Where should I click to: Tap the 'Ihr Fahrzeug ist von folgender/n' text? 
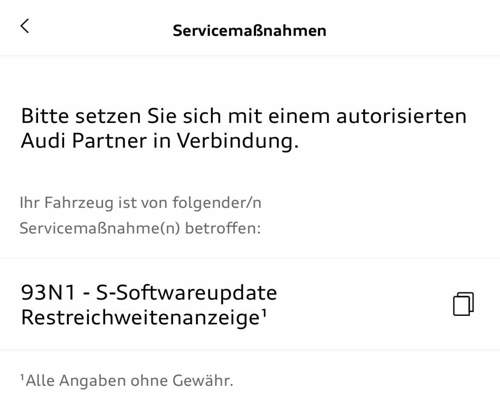[x=140, y=203]
